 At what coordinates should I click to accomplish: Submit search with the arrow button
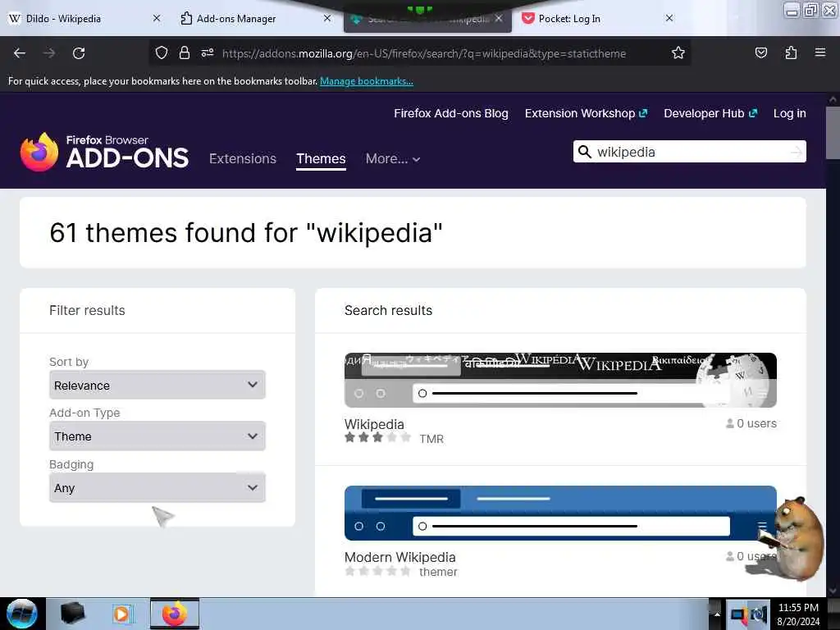(797, 152)
